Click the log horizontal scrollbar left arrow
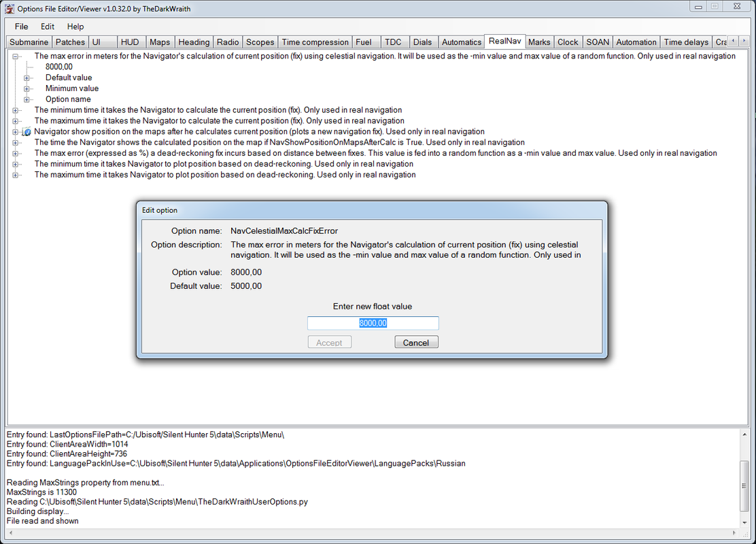 pos(11,533)
